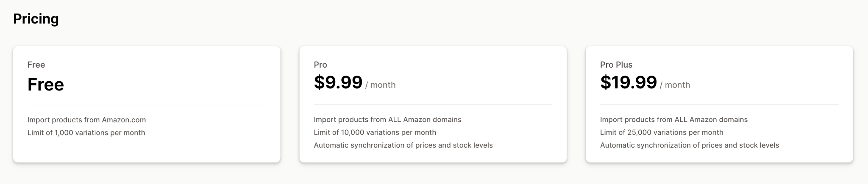868x184 pixels.
Task: Click the $9.99 price amount
Action: point(338,82)
